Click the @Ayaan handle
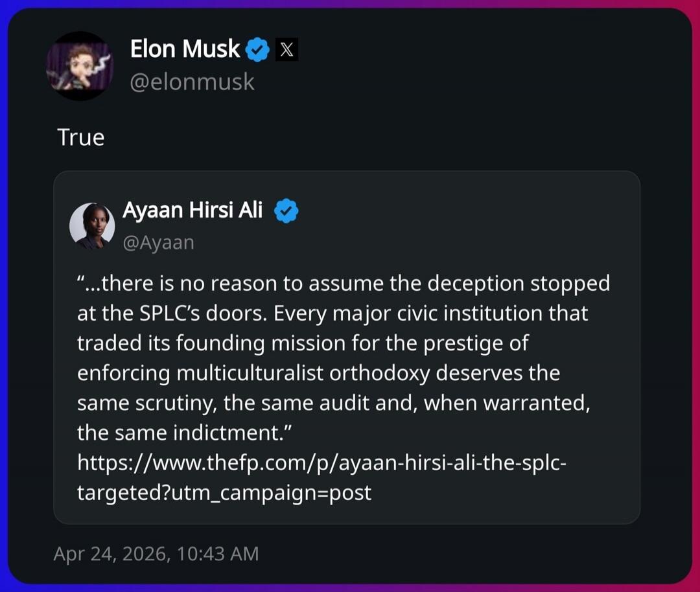Screen dimensions: 700x592 pos(159,242)
